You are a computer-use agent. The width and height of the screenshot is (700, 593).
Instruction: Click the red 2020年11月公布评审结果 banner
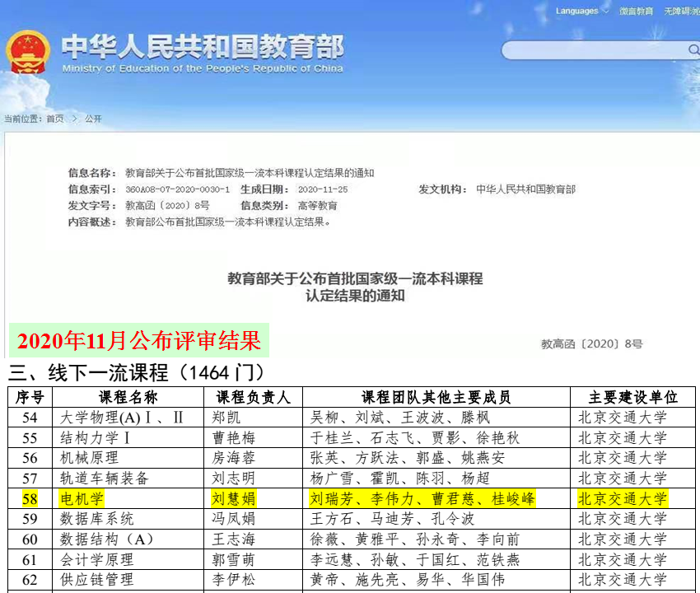coord(139,339)
